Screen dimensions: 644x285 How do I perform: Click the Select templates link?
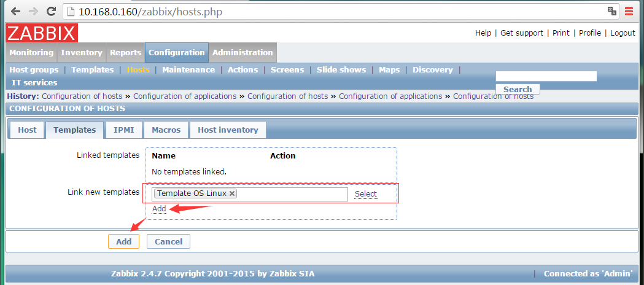[365, 194]
